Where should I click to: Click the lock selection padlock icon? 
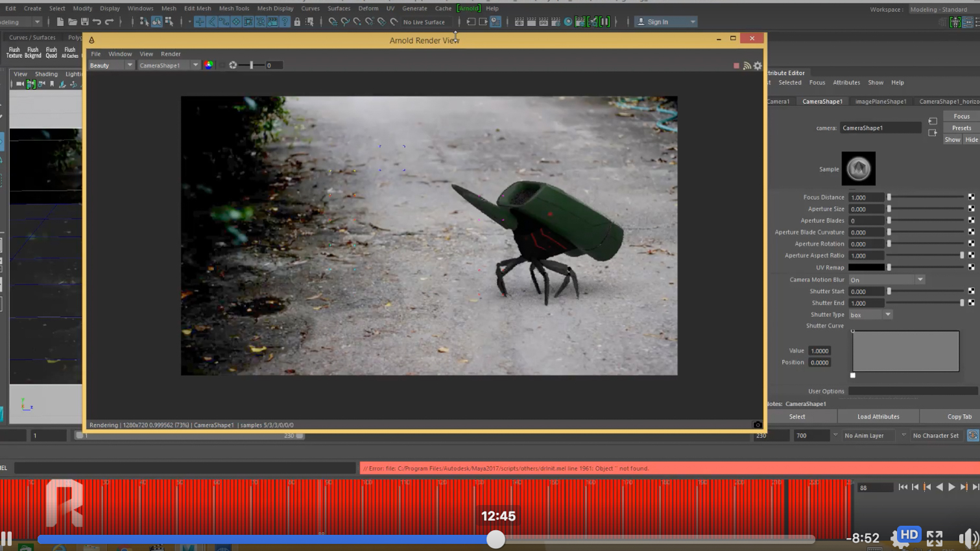[x=297, y=22]
